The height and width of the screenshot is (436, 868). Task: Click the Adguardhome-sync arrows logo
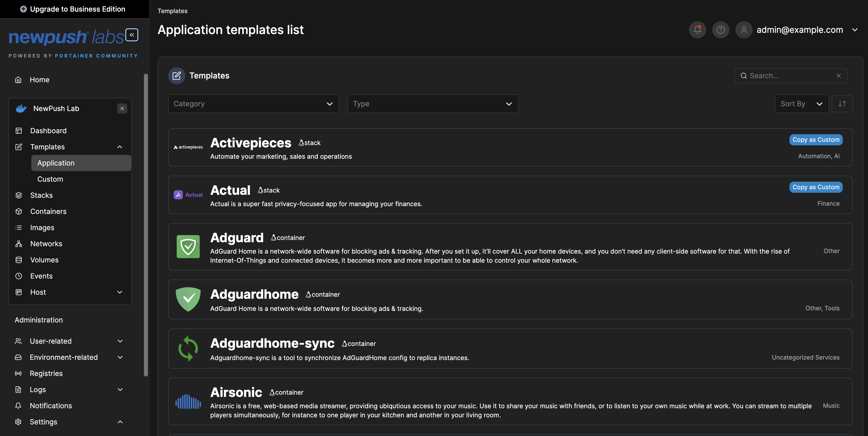(188, 348)
